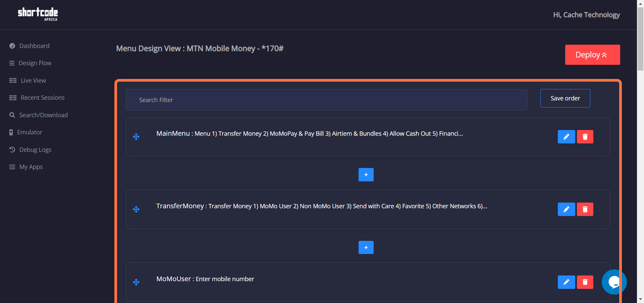
Task: Delete the MainMenu item with trash button
Action: pos(585,137)
